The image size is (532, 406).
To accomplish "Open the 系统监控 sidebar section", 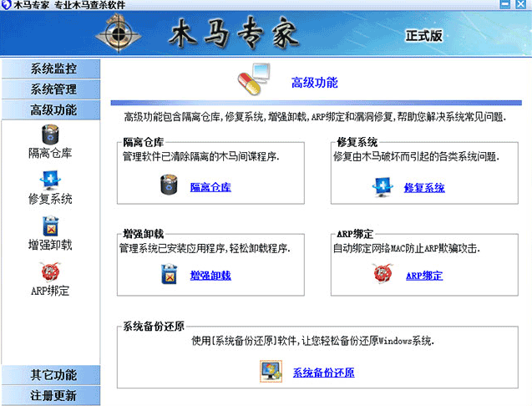I will click(x=51, y=69).
